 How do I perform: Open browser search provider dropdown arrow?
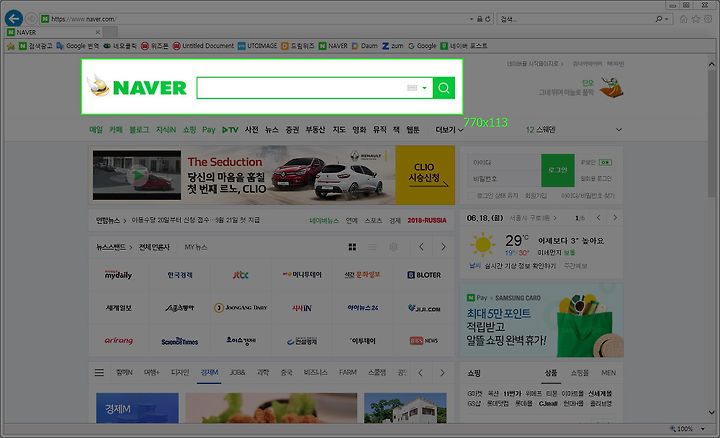tap(666, 19)
